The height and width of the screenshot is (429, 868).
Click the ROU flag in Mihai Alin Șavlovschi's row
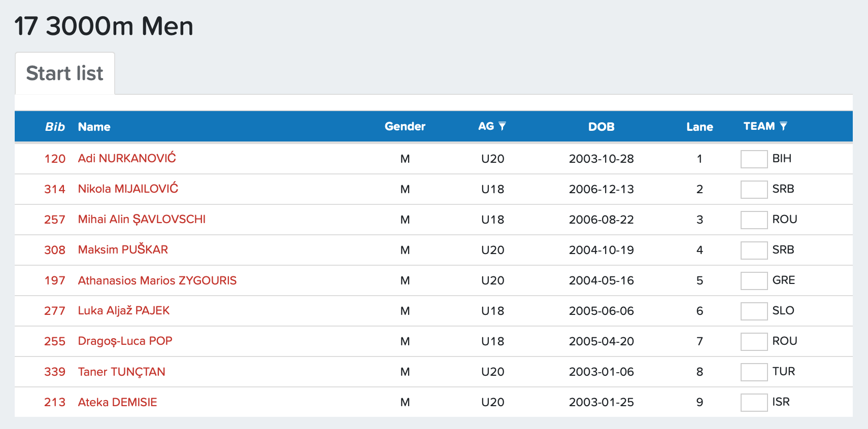tap(753, 220)
